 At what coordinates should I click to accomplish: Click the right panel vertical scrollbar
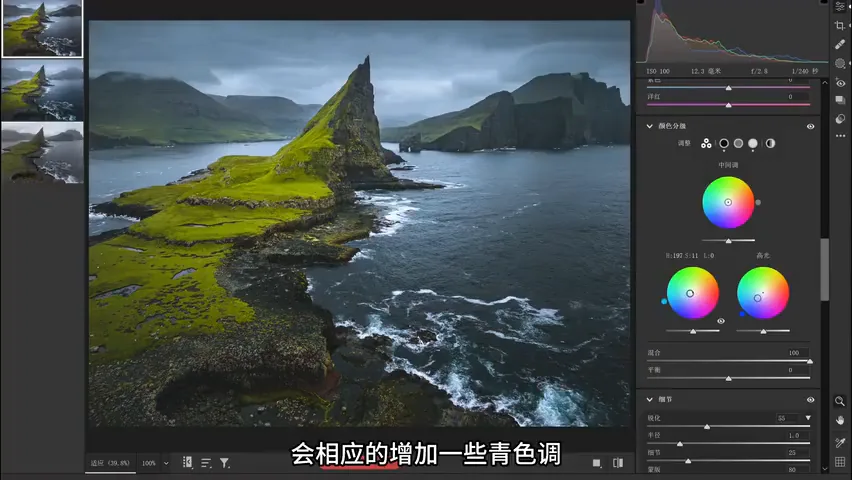tap(824, 269)
